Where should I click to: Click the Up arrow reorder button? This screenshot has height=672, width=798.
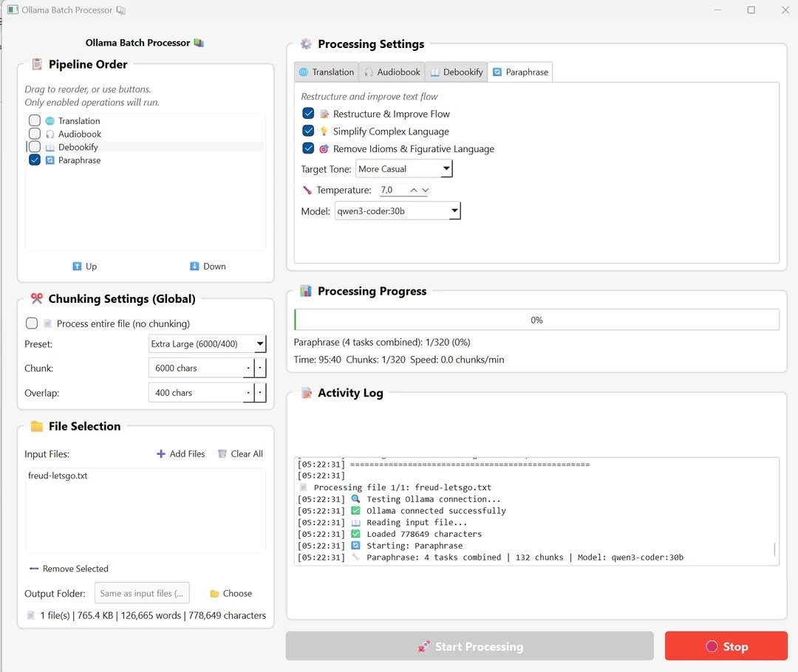pos(77,267)
